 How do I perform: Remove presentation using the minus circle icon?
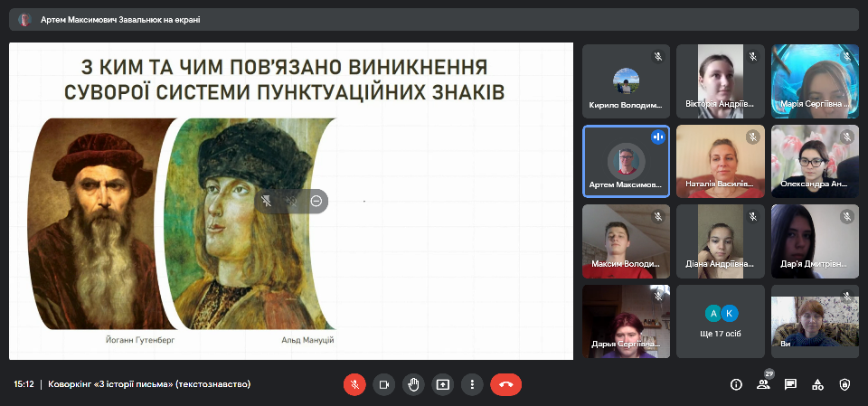tap(316, 201)
